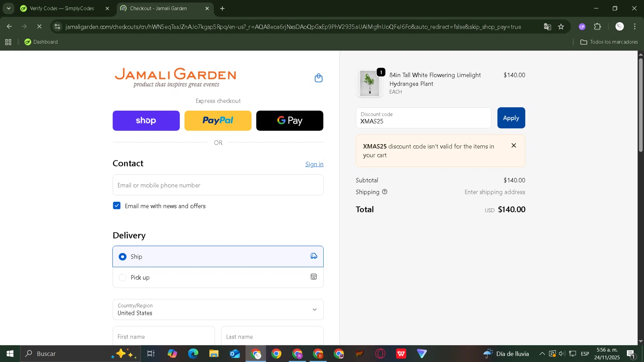Switch the ESP input language indicator
644x362 pixels.
click(x=585, y=354)
